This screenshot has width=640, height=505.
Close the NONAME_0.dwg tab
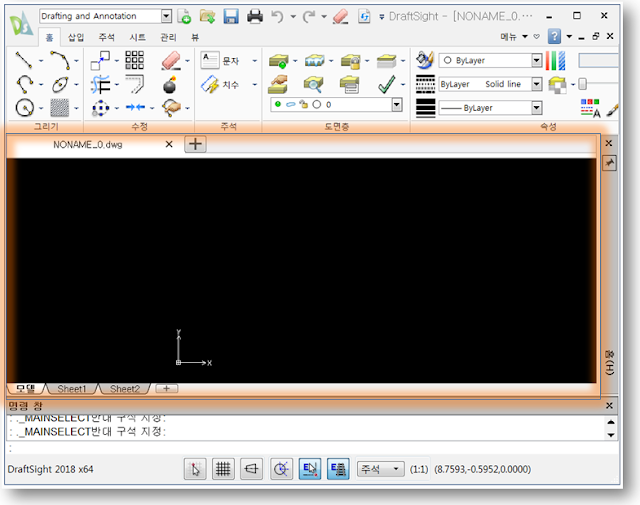[169, 144]
